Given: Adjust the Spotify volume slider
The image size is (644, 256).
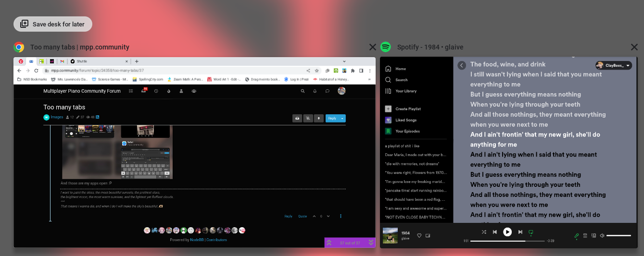Looking at the screenshot, I should 619,235.
